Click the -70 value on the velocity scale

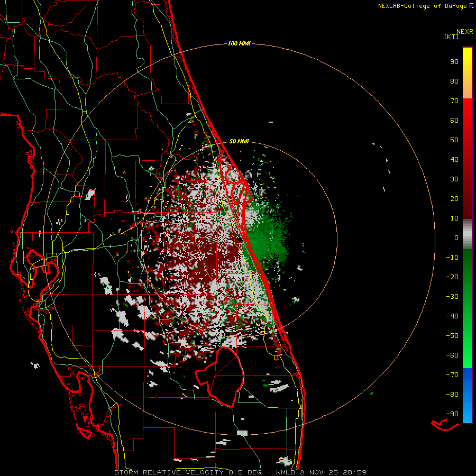point(452,374)
